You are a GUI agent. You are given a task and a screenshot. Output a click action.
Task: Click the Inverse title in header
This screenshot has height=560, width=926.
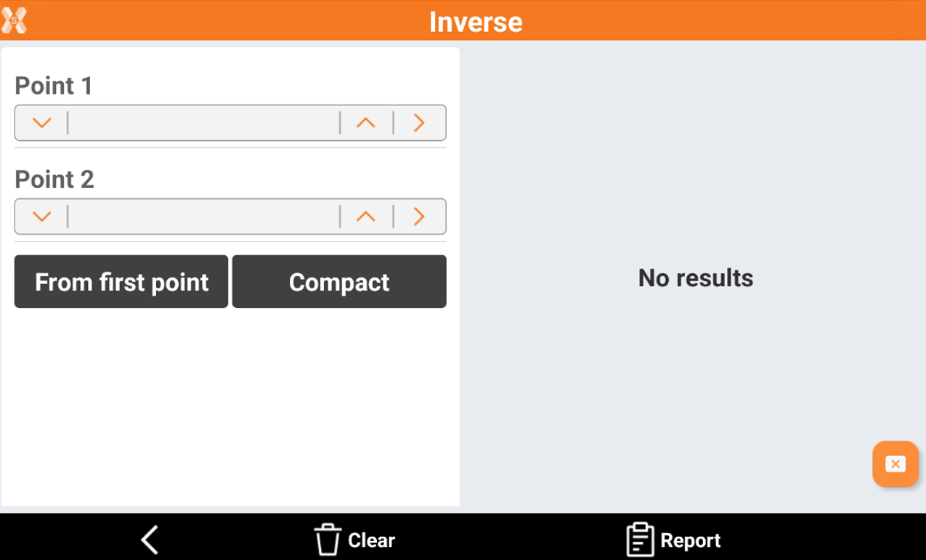click(x=476, y=22)
